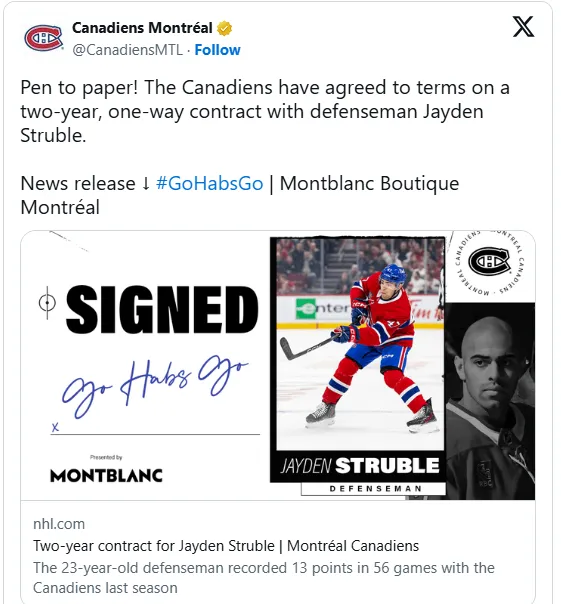
Task: Click the circular Canadiens emblem in graphic
Action: tap(489, 263)
